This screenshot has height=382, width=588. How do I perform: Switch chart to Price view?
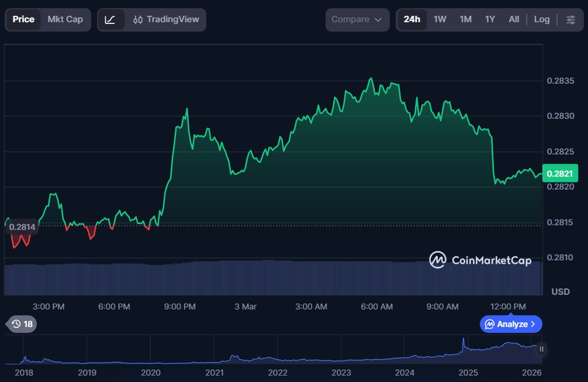(x=23, y=19)
